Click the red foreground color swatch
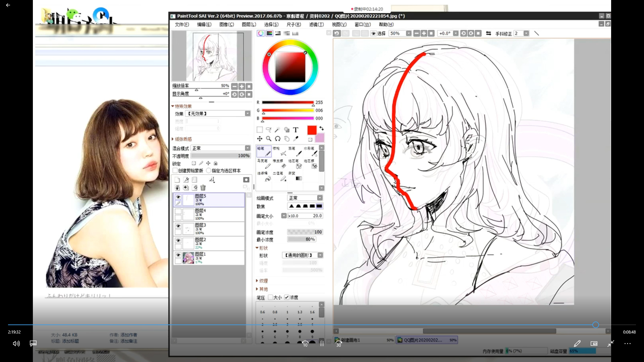The image size is (644, 362). click(x=312, y=130)
